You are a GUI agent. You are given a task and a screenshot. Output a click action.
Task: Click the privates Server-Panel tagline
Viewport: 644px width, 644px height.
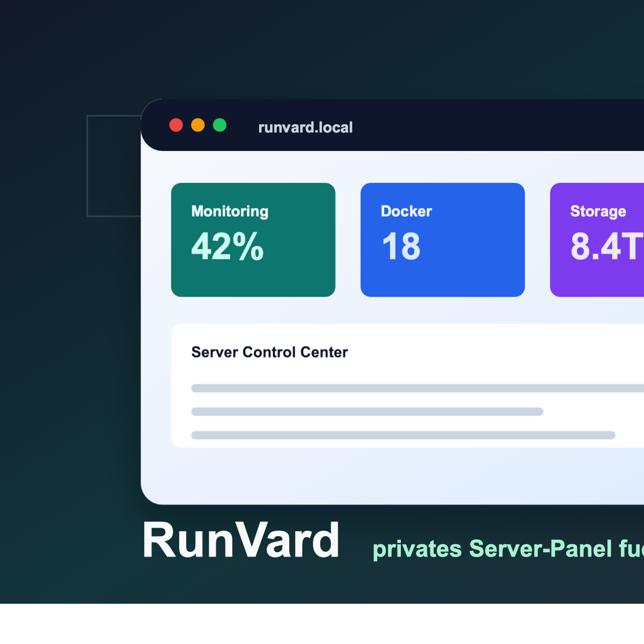(508, 549)
